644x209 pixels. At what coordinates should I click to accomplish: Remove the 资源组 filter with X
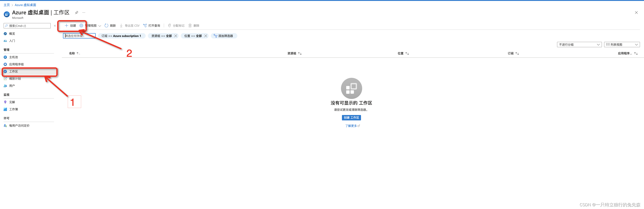coord(176,36)
